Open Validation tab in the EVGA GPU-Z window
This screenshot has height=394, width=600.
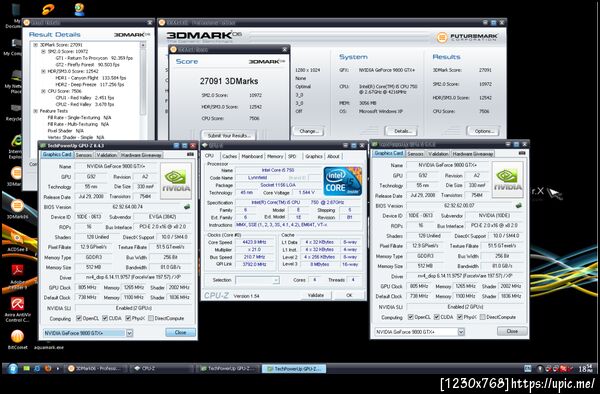pos(106,155)
